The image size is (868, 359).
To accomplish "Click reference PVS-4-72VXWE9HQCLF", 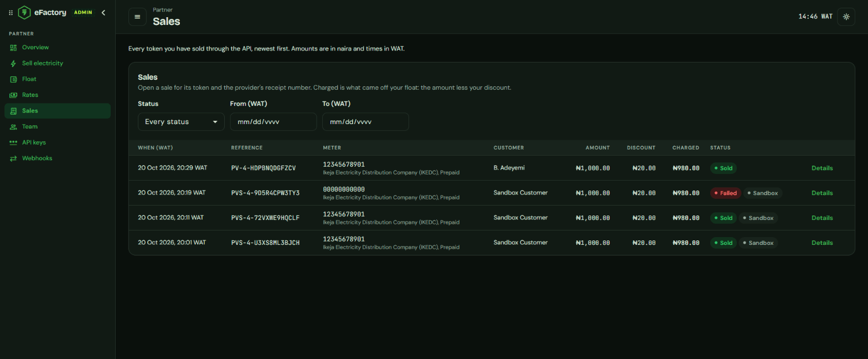I will (265, 218).
